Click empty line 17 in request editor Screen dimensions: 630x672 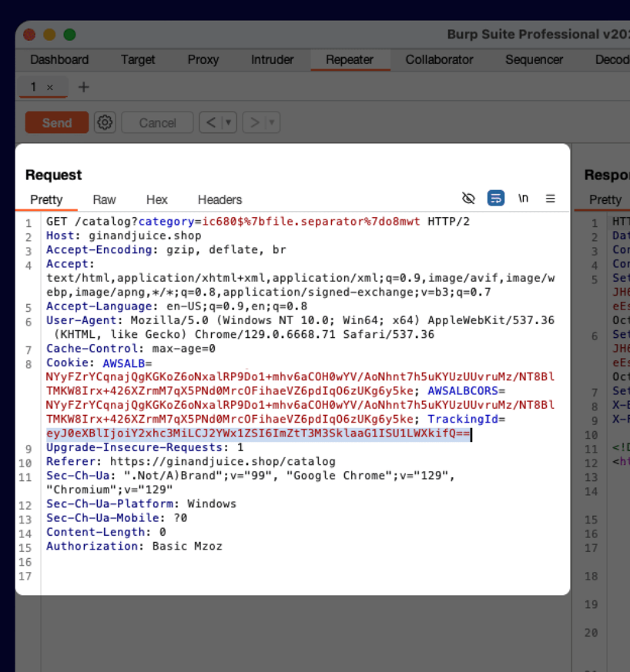300,577
